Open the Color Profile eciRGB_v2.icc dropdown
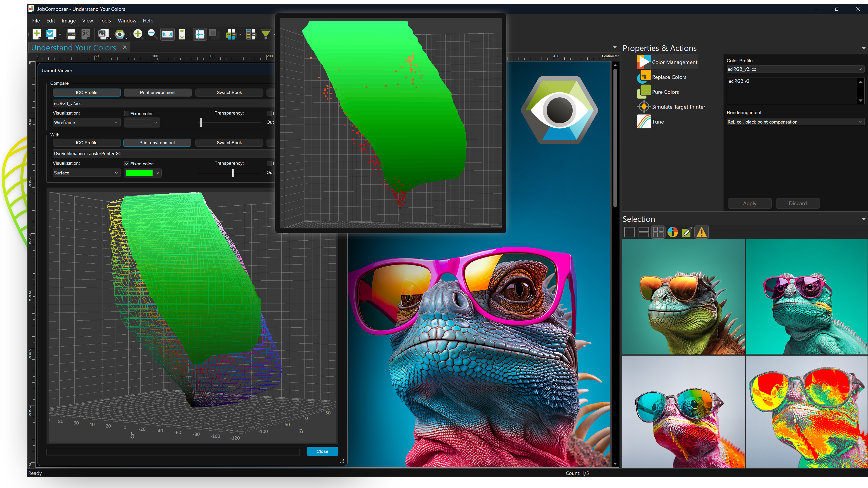The height and width of the screenshot is (488, 868). (x=794, y=69)
